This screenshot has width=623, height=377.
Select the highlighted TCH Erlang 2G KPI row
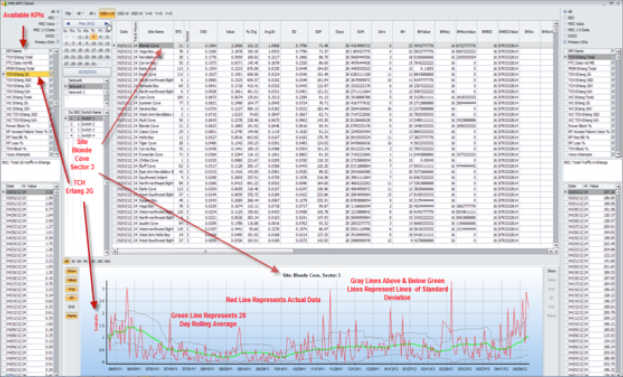pos(27,74)
